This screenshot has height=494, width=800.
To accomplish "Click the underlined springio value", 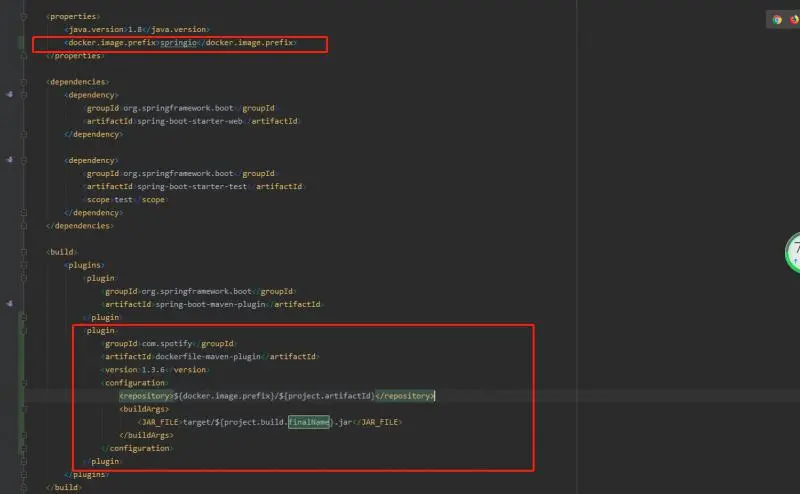I will point(178,43).
